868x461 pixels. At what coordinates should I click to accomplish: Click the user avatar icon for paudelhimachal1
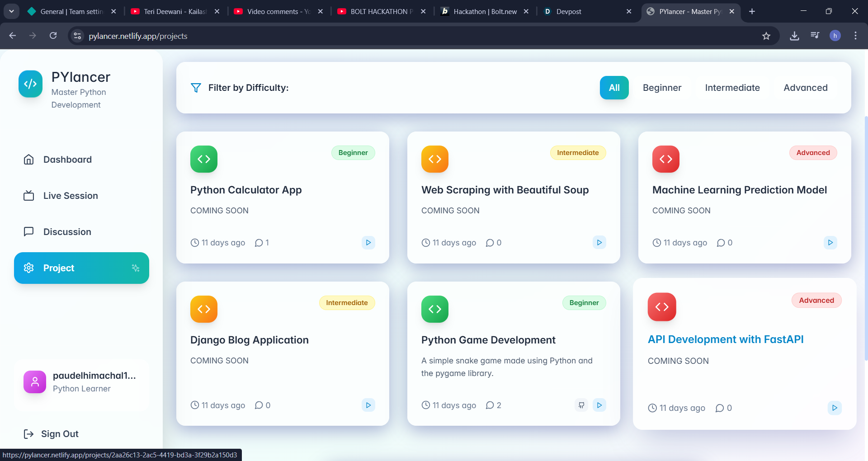tap(35, 382)
